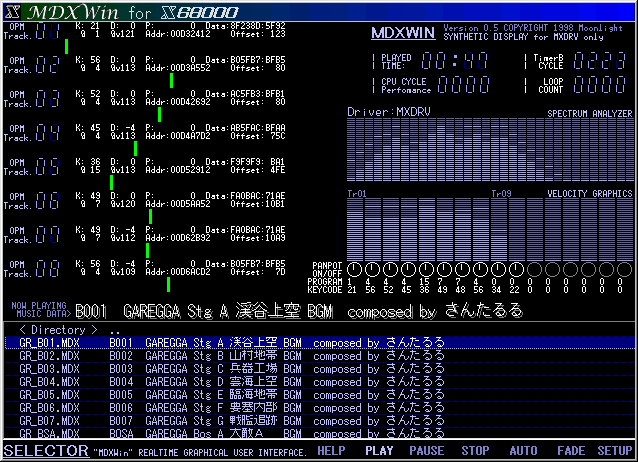Select file GR_BSA.MDX

coord(319,433)
